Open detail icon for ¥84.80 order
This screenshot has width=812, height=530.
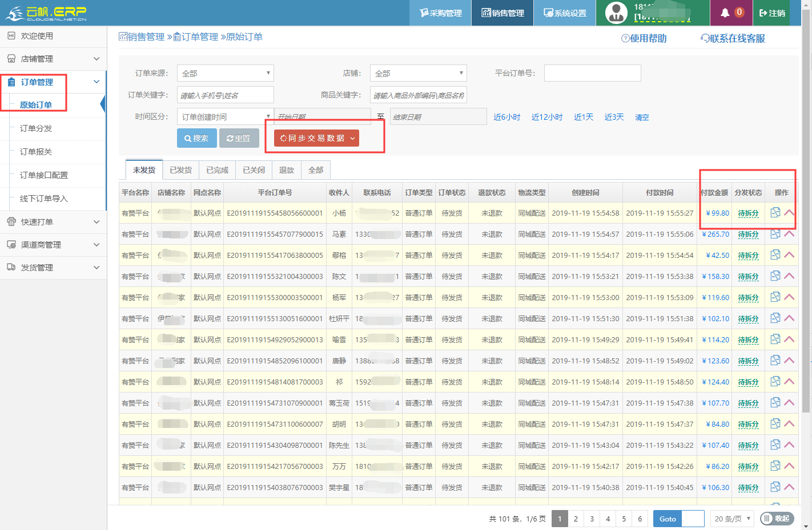pyautogui.click(x=775, y=423)
